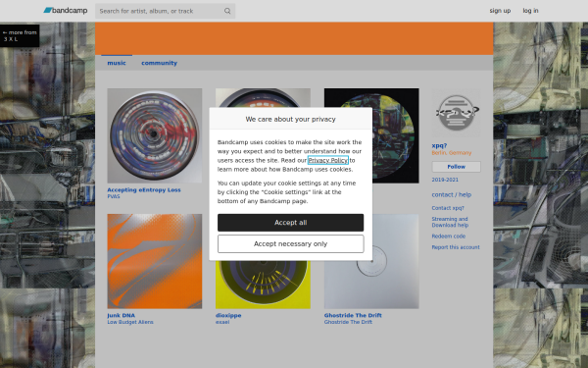The width and height of the screenshot is (588, 368).
Task: Click the Ghostride The Drift title link
Action: 353,315
